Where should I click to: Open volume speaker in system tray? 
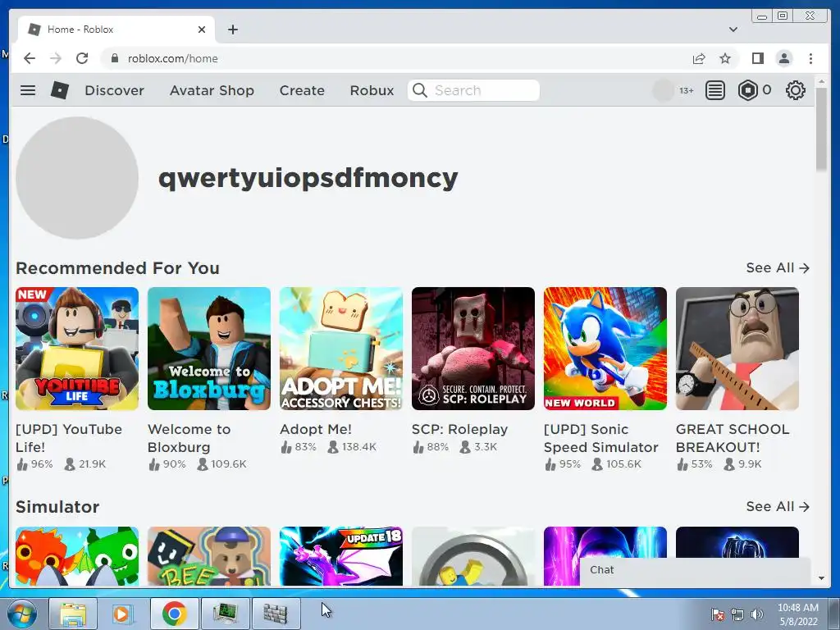(x=756, y=615)
